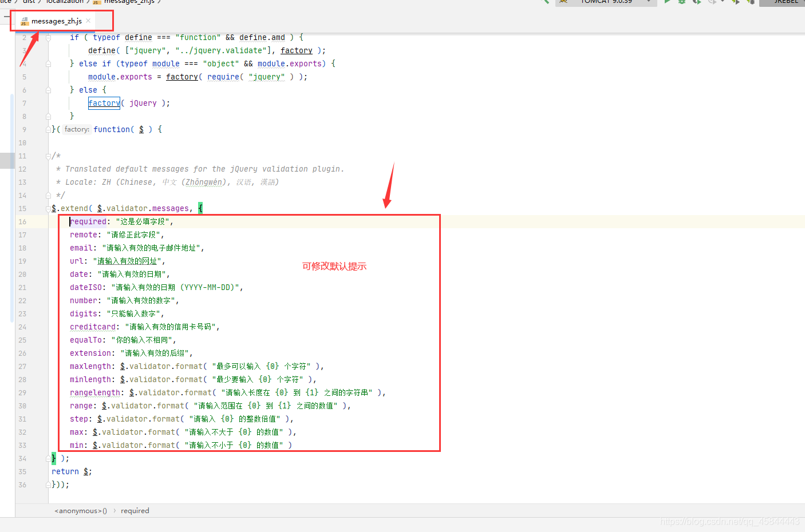Click the 'dist' path breadcrumb

click(x=29, y=2)
